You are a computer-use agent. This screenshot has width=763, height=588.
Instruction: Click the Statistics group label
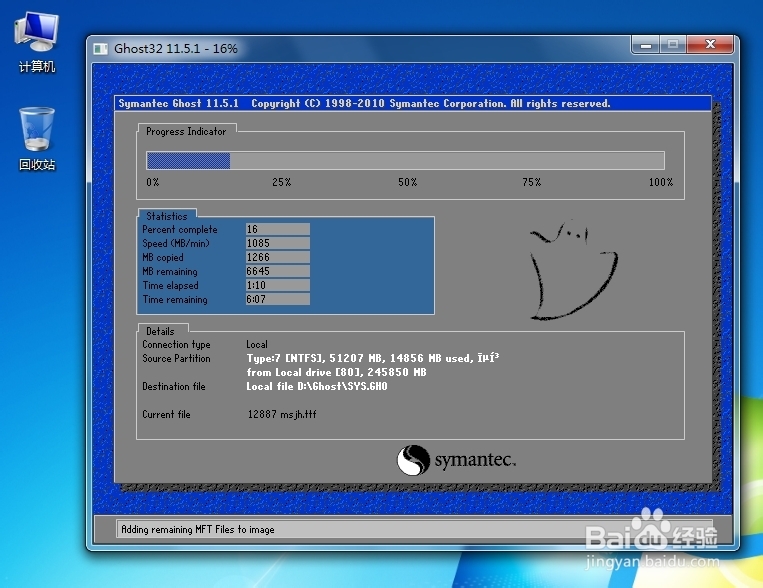[x=166, y=216]
